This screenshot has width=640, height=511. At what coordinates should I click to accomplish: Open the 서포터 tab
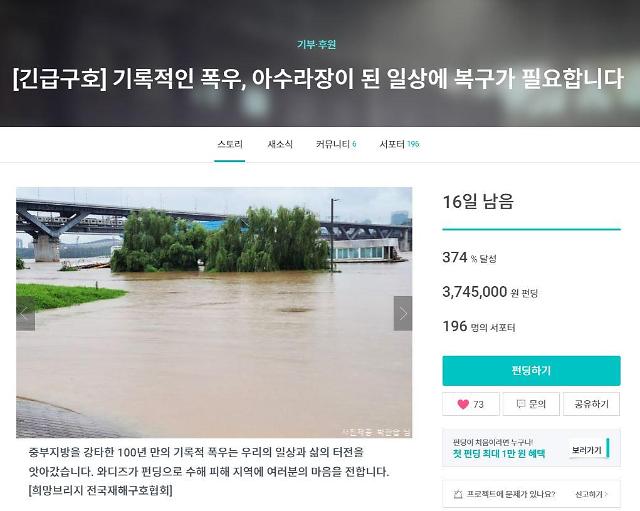click(x=399, y=144)
